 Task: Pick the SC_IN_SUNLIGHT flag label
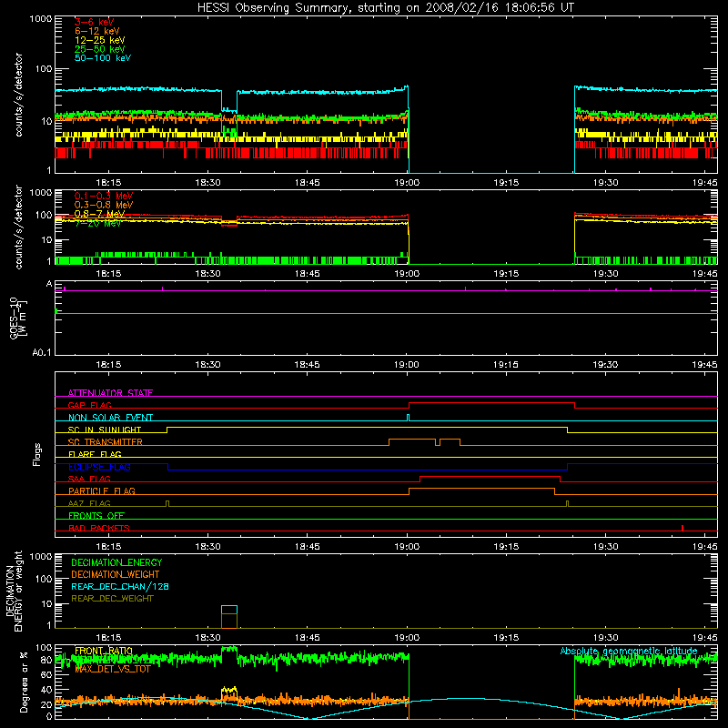105,430
